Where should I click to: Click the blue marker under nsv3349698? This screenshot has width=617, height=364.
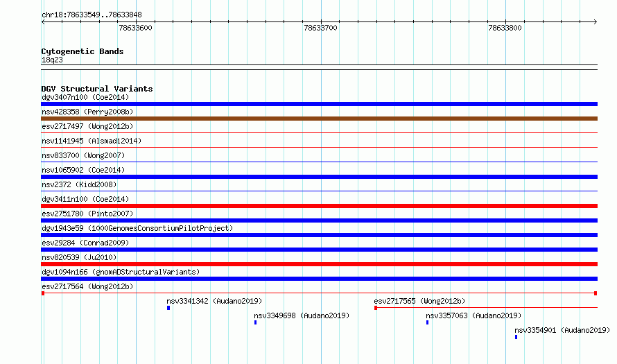pyautogui.click(x=255, y=322)
